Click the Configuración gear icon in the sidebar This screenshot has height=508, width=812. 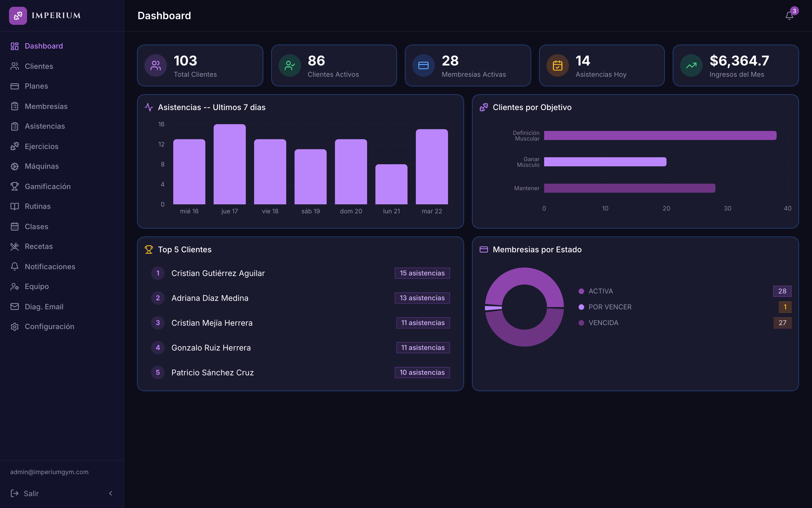click(x=14, y=327)
